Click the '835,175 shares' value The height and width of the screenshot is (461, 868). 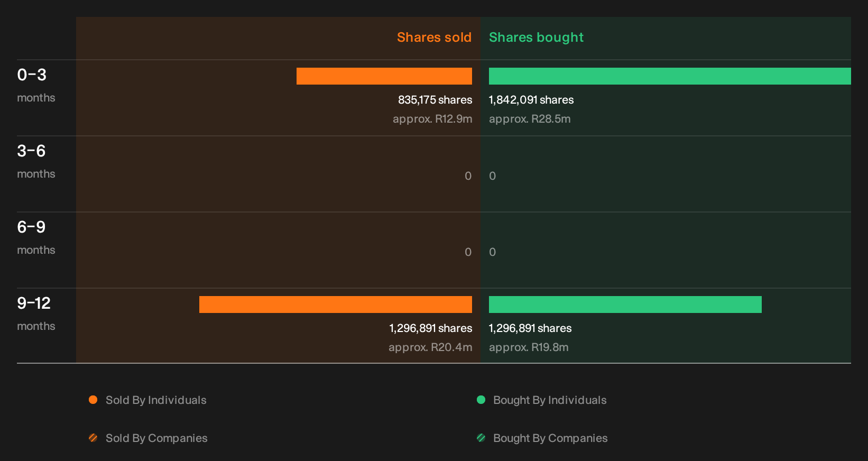click(435, 100)
